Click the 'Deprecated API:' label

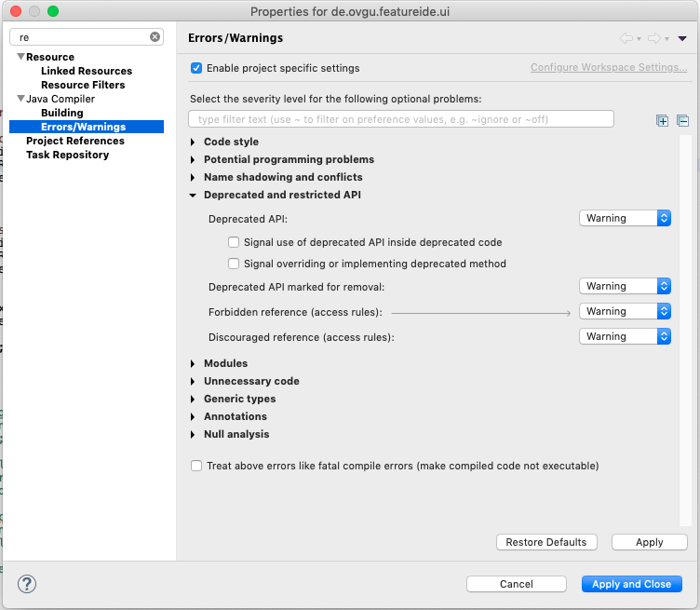click(248, 219)
